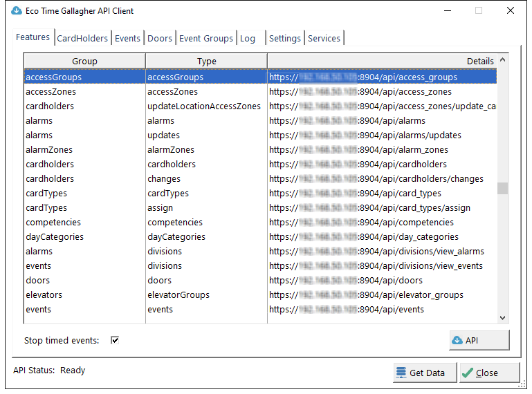The width and height of the screenshot is (532, 394).
Task: Toggle the Stop timed events checkbox
Action: (115, 340)
